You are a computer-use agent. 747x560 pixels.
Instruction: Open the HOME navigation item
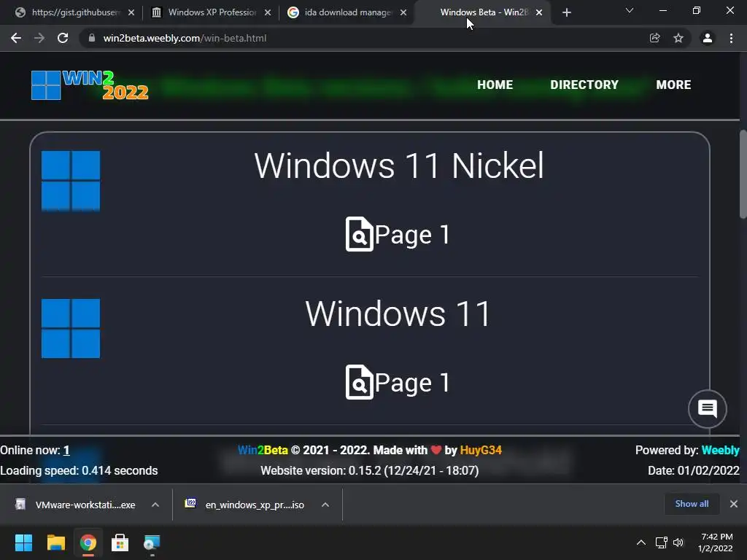[x=495, y=85]
